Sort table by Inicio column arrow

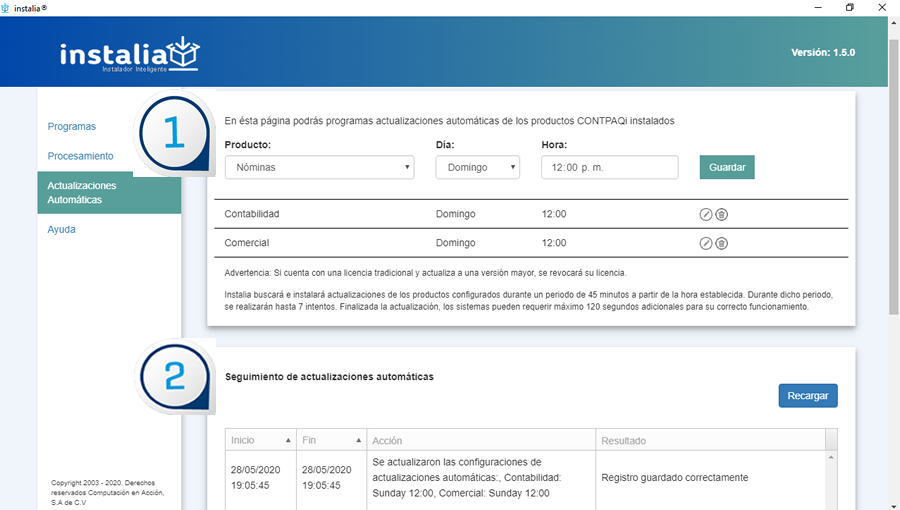pos(289,441)
